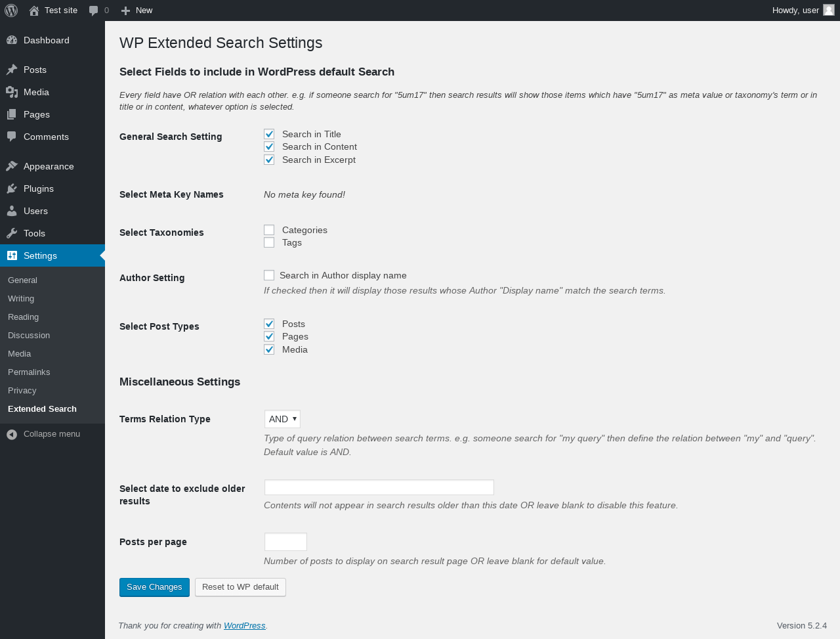Click the user avatar next to Howdy

[x=829, y=10]
